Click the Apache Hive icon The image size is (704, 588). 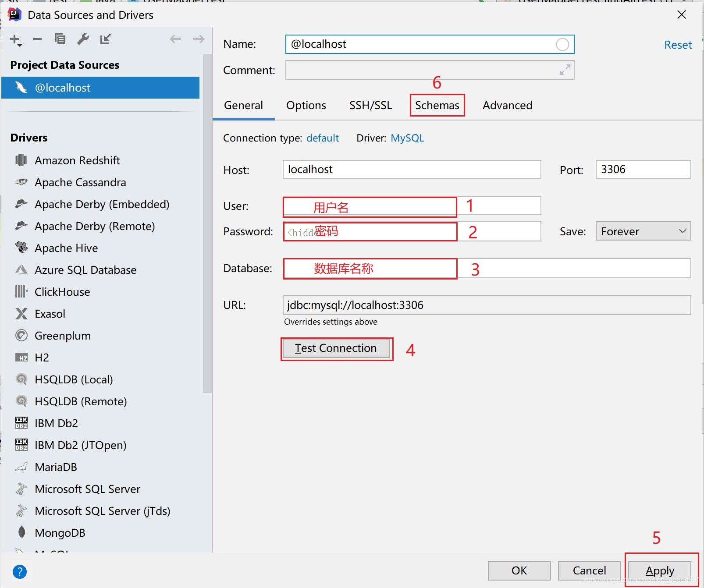21,248
